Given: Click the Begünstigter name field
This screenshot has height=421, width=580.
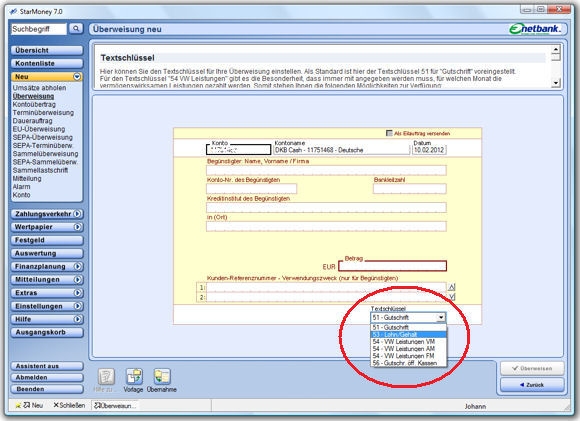Looking at the screenshot, I should (326, 170).
